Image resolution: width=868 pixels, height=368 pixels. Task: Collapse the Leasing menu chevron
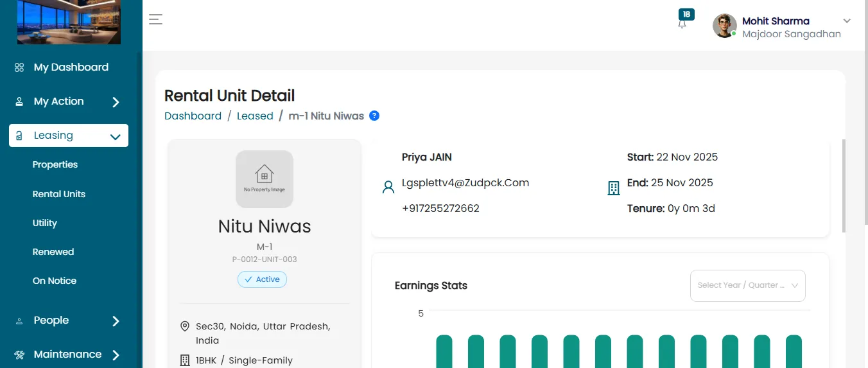116,137
